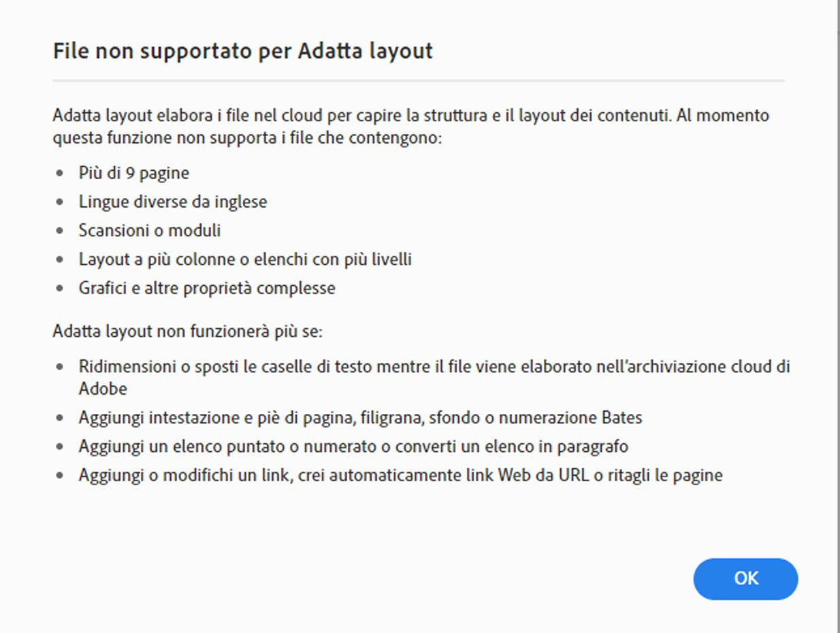Click the bullet item Più di 9 pagine
This screenshot has width=840, height=633.
[x=134, y=172]
